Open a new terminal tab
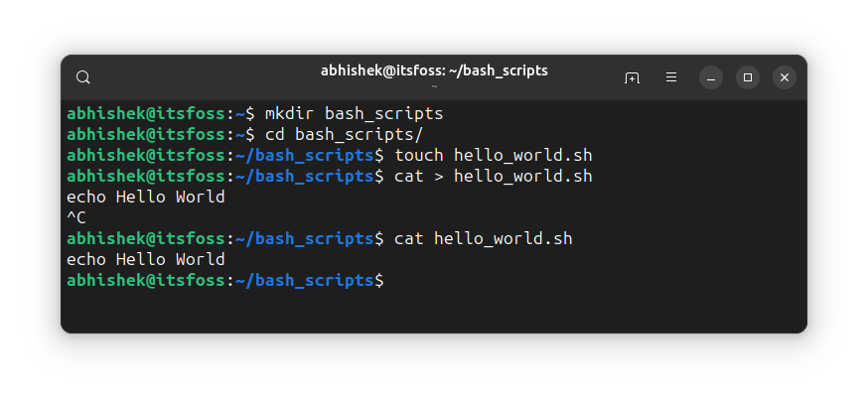This screenshot has height=400, width=868. tap(632, 77)
